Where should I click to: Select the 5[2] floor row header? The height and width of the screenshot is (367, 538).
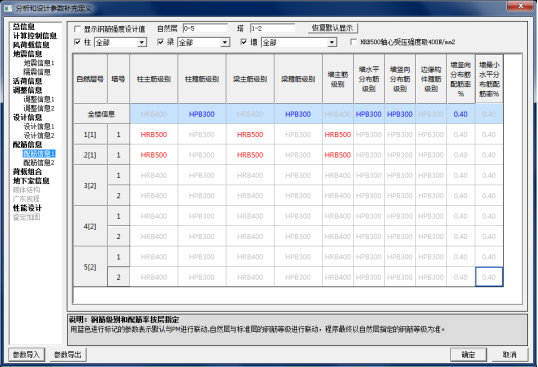pyautogui.click(x=90, y=267)
